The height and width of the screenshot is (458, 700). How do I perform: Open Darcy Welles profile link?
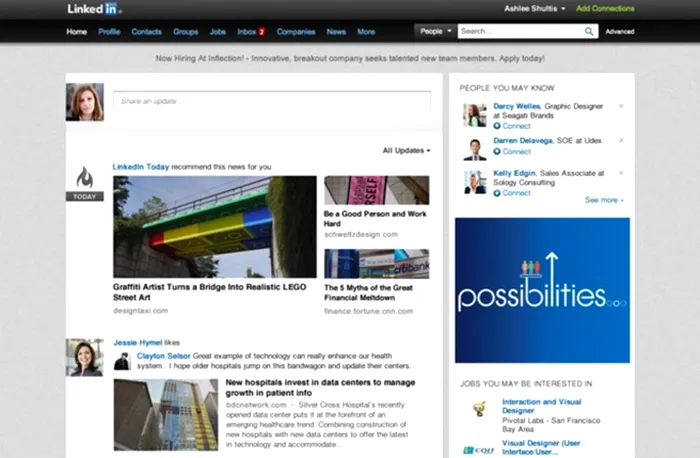tap(517, 106)
